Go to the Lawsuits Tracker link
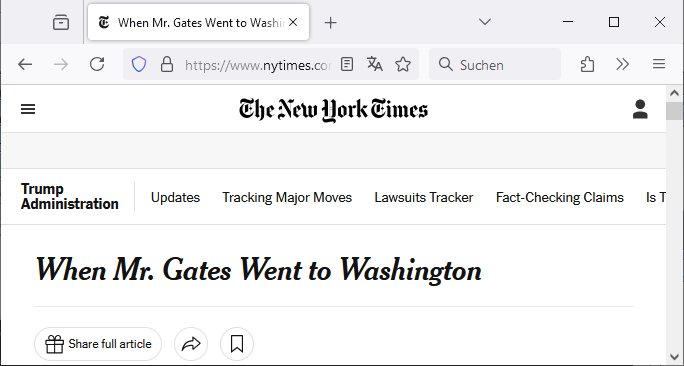The image size is (684, 366). pos(424,198)
